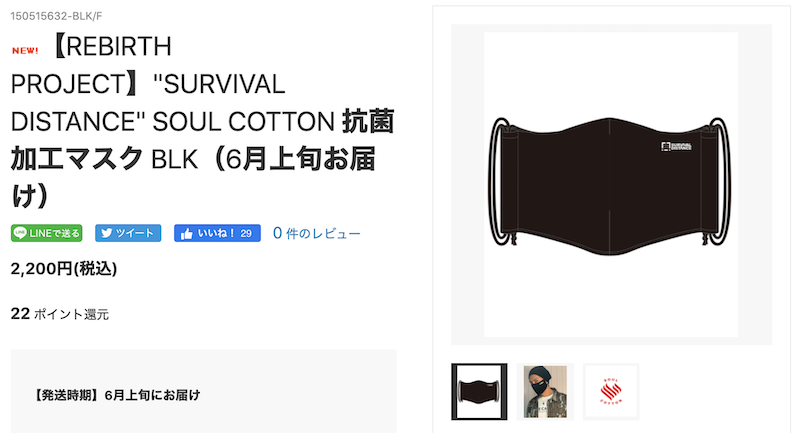This screenshot has width=800, height=433.
Task: Click the large black mask product image
Action: (611, 185)
